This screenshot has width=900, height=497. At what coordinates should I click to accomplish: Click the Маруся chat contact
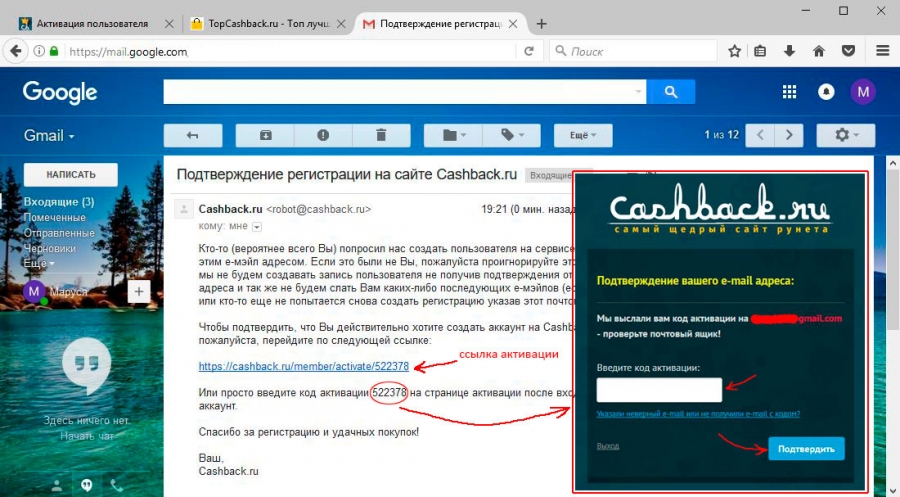click(x=68, y=292)
